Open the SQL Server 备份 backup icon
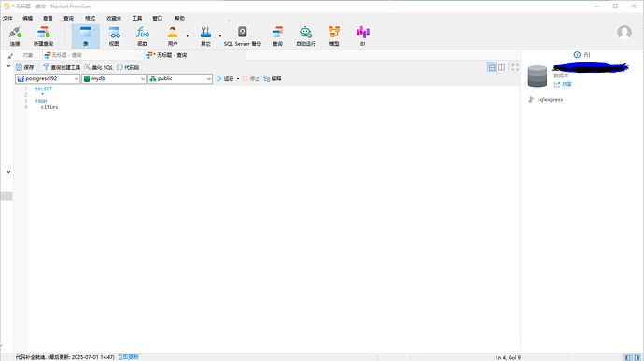Screen dimensions: 644x361 (x=243, y=35)
